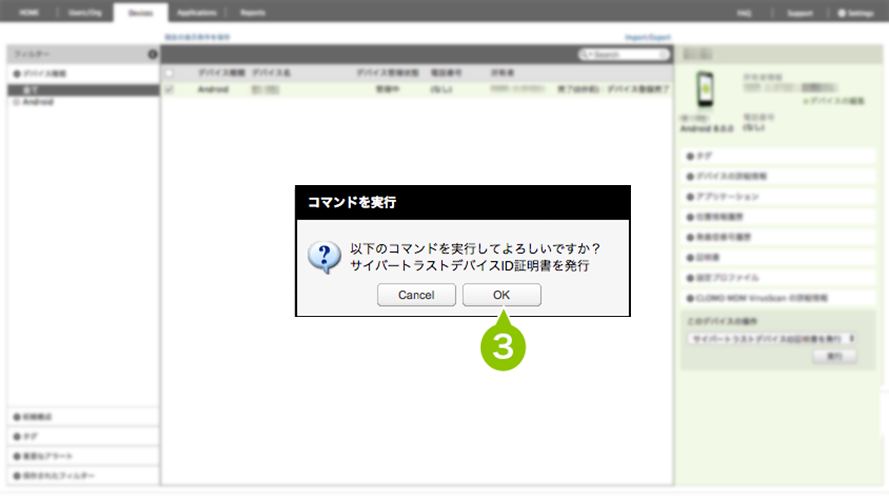Select the Devices tab
The height and width of the screenshot is (500, 889).
coord(141,12)
